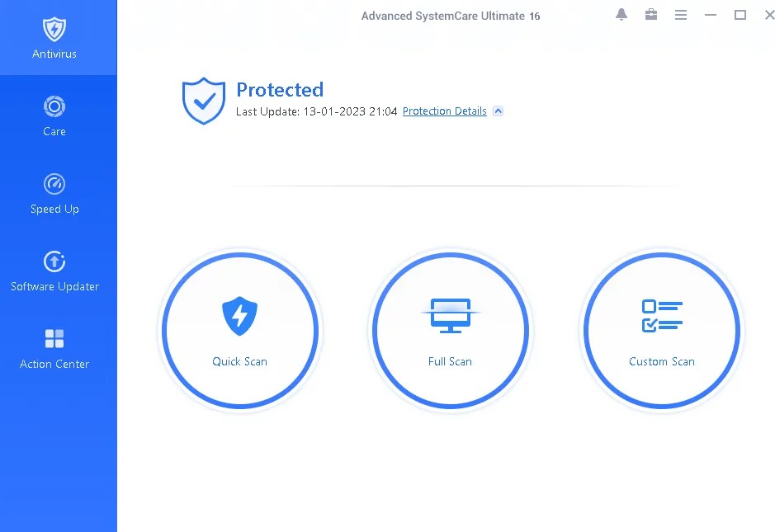Select the Care icon in sidebar
The image size is (775, 532).
pyautogui.click(x=54, y=106)
